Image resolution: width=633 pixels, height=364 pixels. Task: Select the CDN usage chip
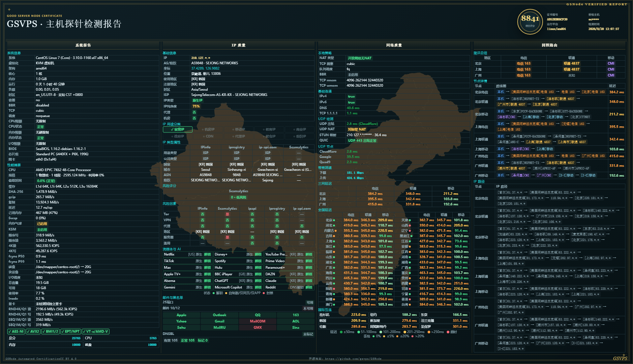(x=208, y=136)
